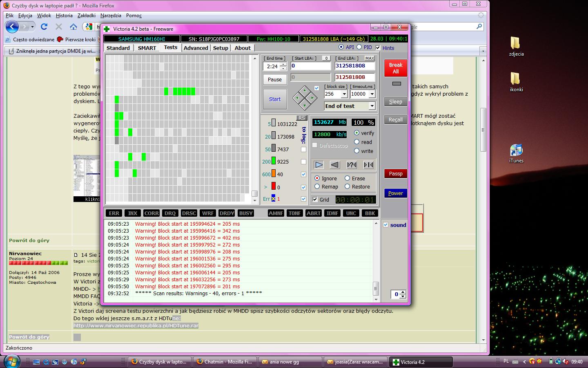Viewport: 588px width, 368px height.
Task: Switch to the SMART tab
Action: click(147, 48)
